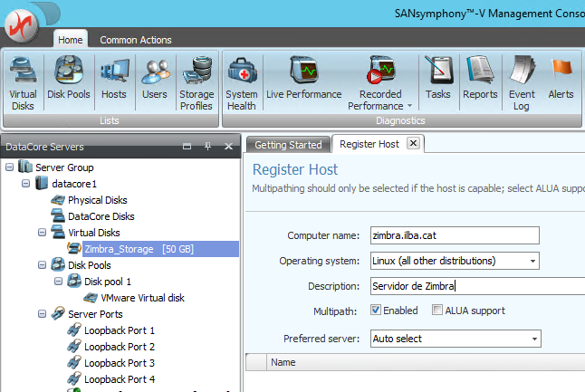Uncheck the Multipath Enabled checkbox
Image resolution: width=585 pixels, height=392 pixels.
click(x=376, y=310)
